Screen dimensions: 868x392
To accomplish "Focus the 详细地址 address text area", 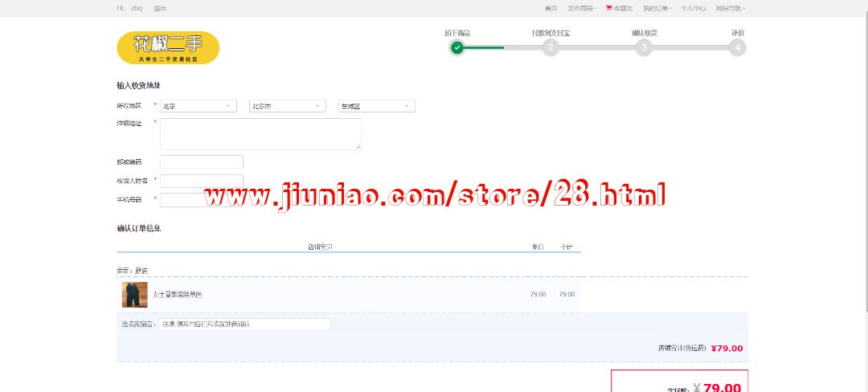I will (x=260, y=134).
